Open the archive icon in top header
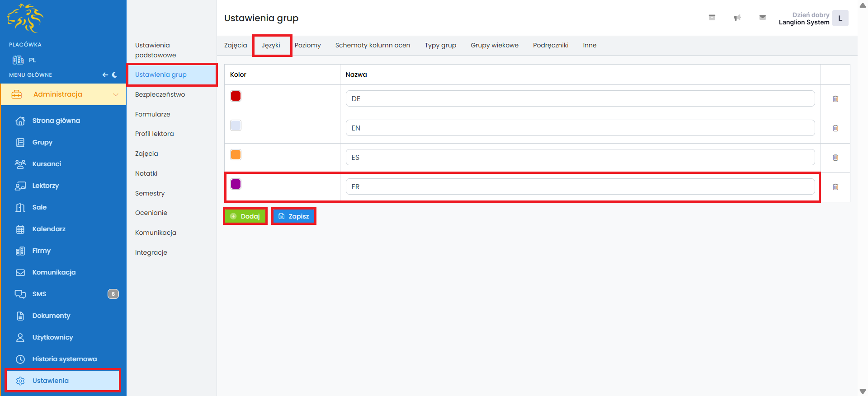Image resolution: width=868 pixels, height=396 pixels. (x=712, y=18)
